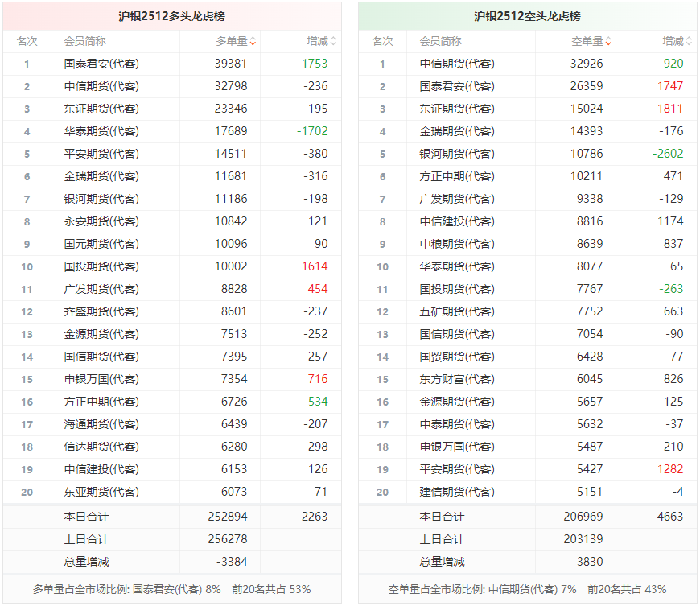Open 中信期货(代客) ranked first in 空头 table

pyautogui.click(x=457, y=64)
